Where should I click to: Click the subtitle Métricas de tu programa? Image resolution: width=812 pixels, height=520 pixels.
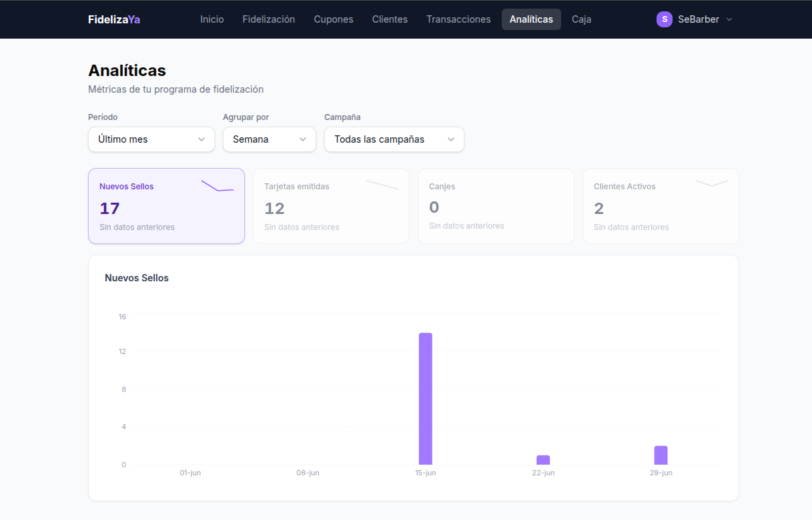(x=175, y=89)
